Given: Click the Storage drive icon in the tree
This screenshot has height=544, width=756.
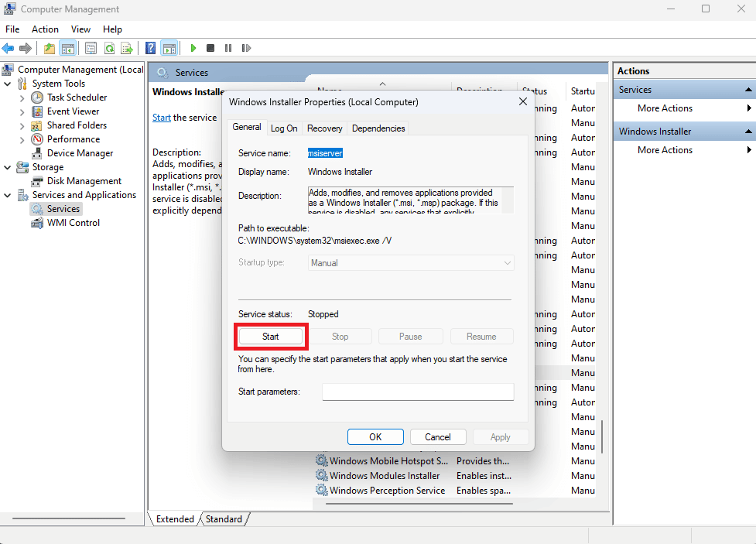Looking at the screenshot, I should click(22, 167).
